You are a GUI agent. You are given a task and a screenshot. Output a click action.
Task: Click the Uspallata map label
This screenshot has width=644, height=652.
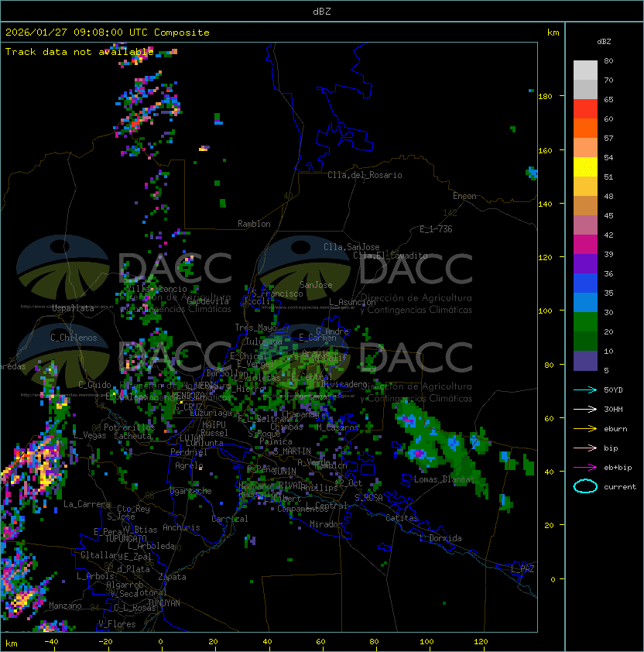point(74,308)
